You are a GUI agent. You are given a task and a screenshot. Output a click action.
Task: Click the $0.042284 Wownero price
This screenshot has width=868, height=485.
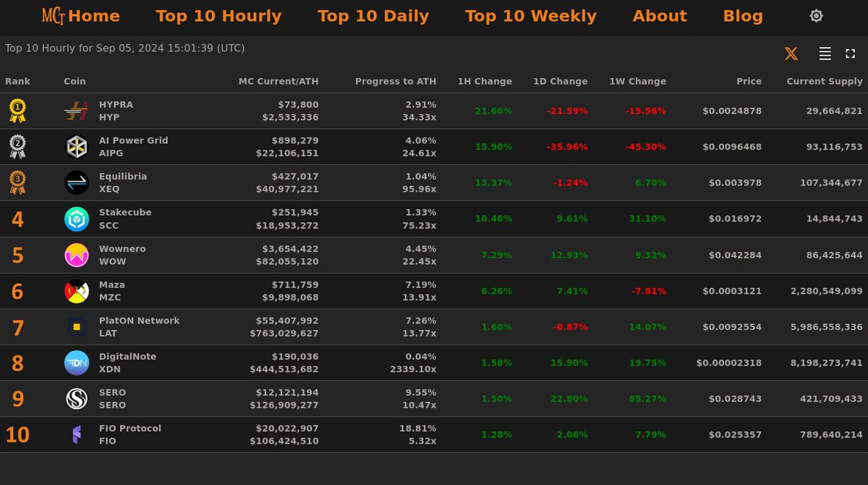point(735,255)
